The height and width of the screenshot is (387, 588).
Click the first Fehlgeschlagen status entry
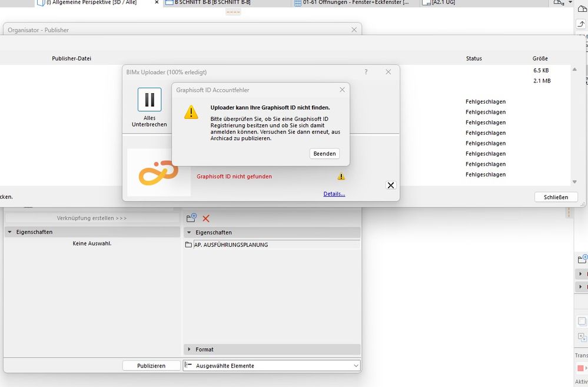[485, 101]
